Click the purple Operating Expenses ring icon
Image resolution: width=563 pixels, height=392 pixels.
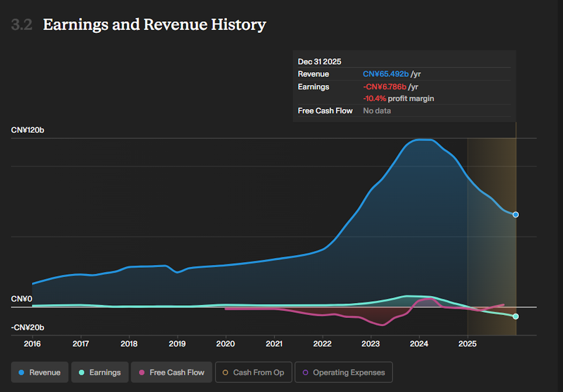coord(305,372)
